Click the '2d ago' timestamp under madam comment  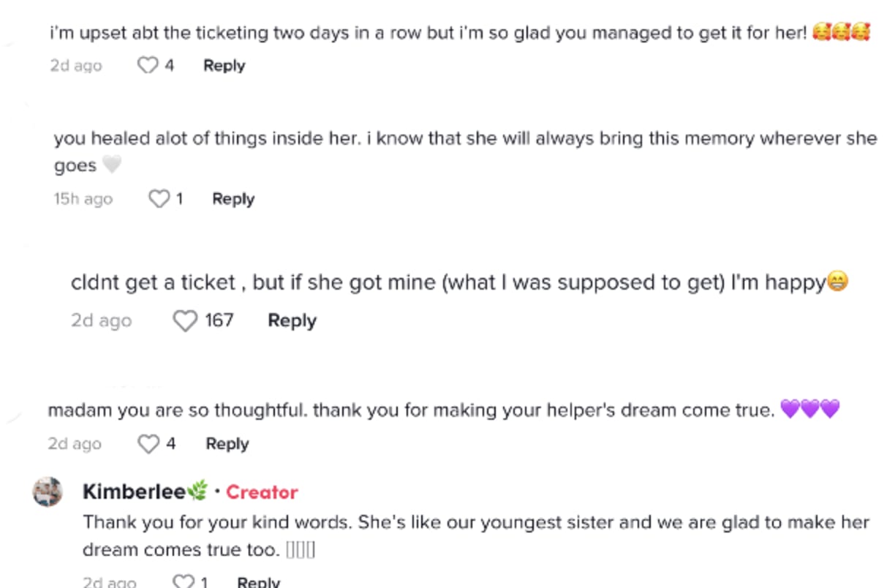tap(75, 444)
